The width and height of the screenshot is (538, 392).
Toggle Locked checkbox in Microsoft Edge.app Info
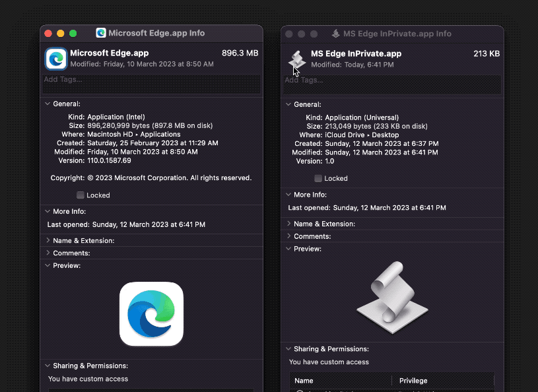(81, 195)
